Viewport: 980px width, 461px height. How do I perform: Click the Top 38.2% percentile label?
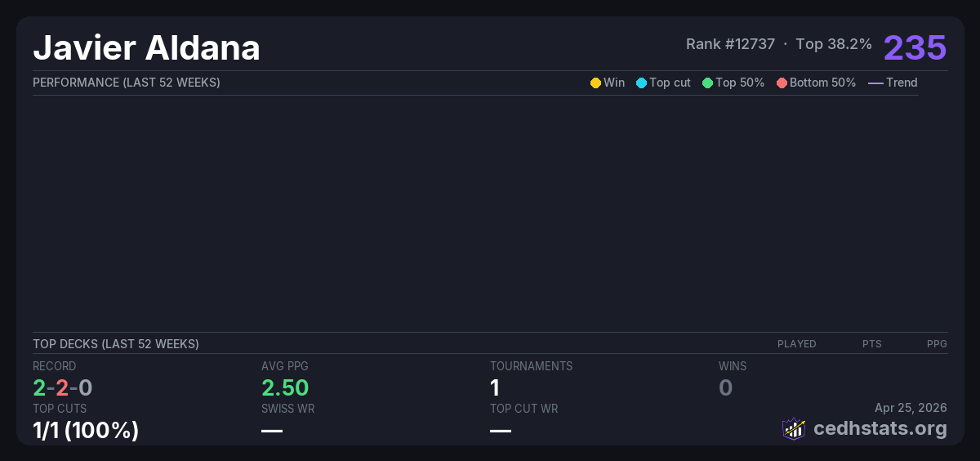coord(834,44)
